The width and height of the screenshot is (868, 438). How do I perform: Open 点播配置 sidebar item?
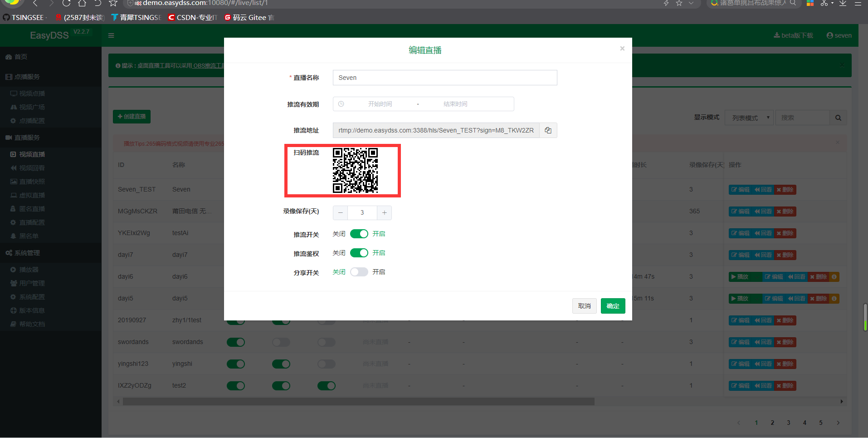(28, 121)
